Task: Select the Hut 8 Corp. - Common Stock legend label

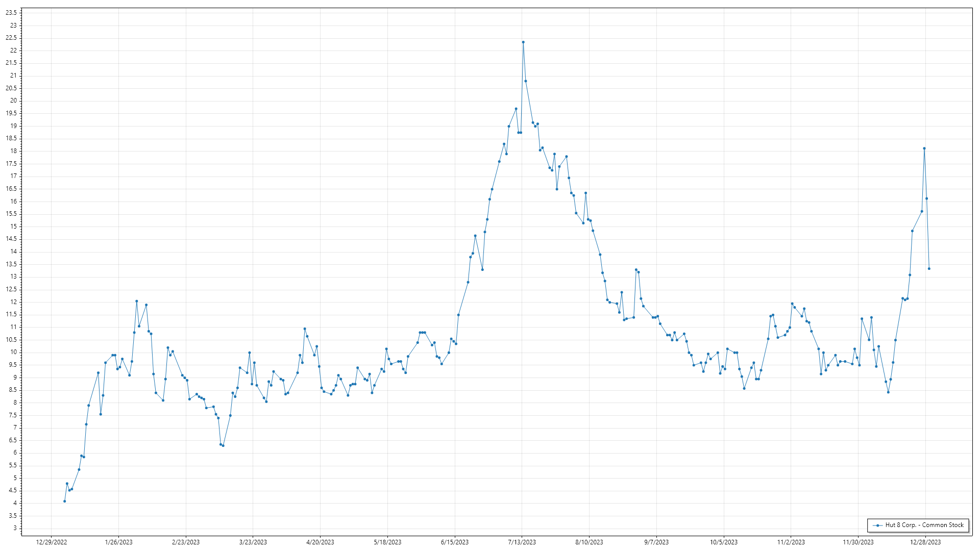Action: click(x=924, y=525)
